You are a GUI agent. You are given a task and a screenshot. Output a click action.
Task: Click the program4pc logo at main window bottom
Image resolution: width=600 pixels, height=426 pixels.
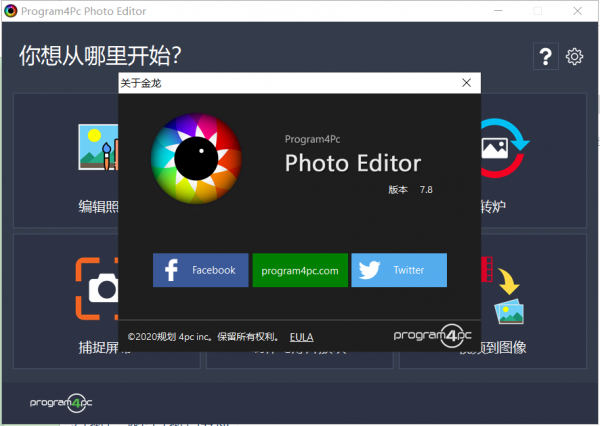point(61,403)
